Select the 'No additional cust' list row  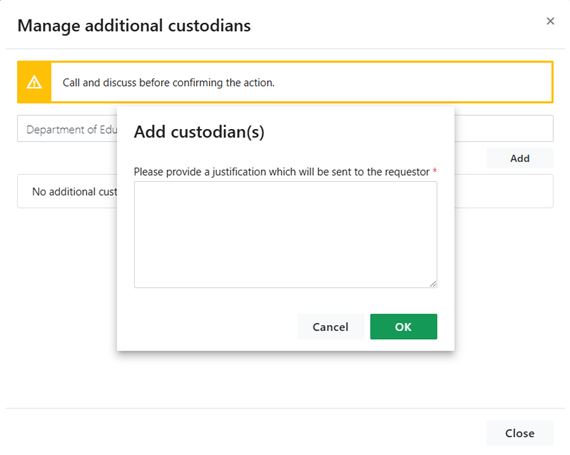pyautogui.click(x=67, y=191)
